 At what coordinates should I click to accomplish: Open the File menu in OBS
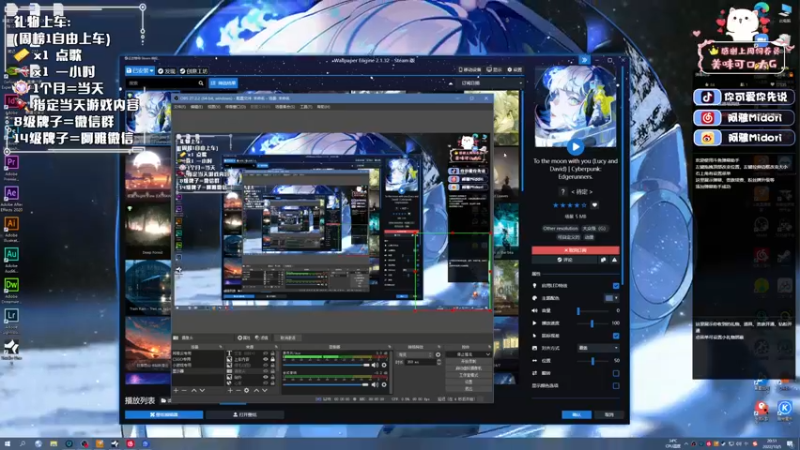tap(180, 107)
